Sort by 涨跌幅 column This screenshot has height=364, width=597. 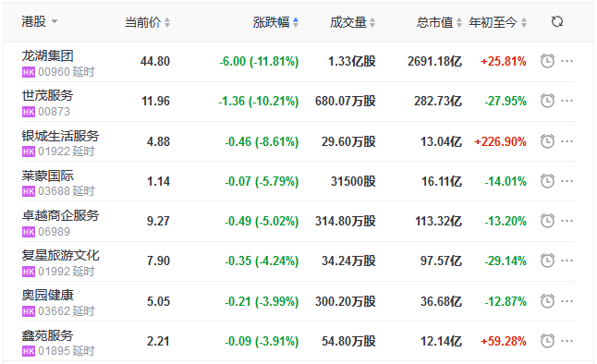(x=275, y=22)
